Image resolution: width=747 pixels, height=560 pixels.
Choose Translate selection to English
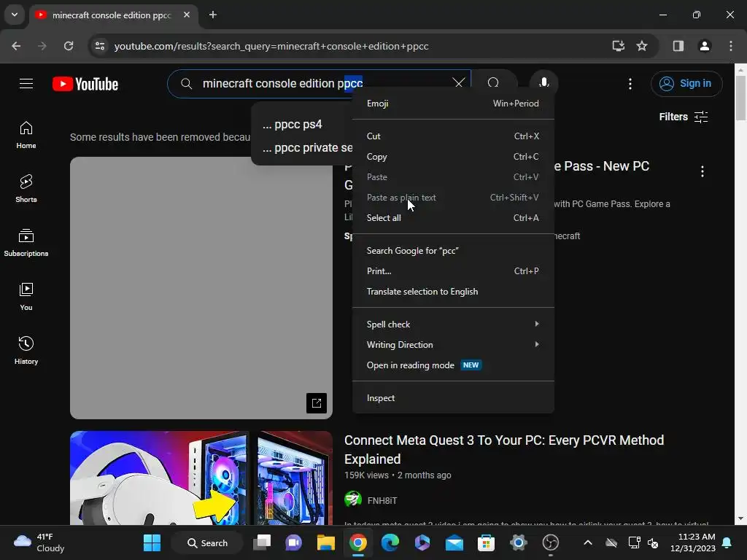coord(453,292)
